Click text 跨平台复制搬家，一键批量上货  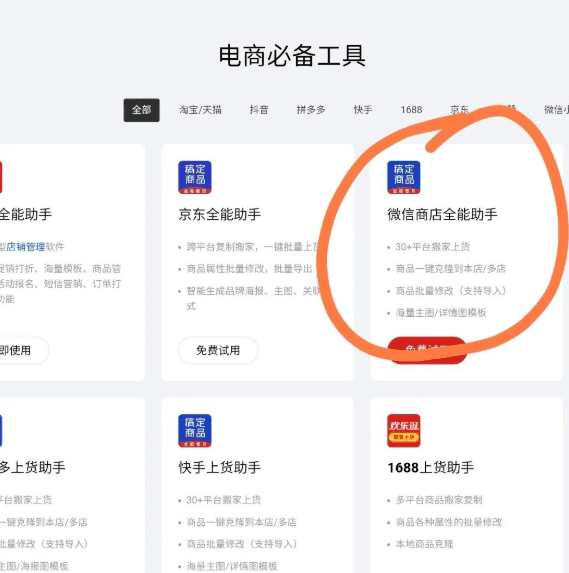254,247
